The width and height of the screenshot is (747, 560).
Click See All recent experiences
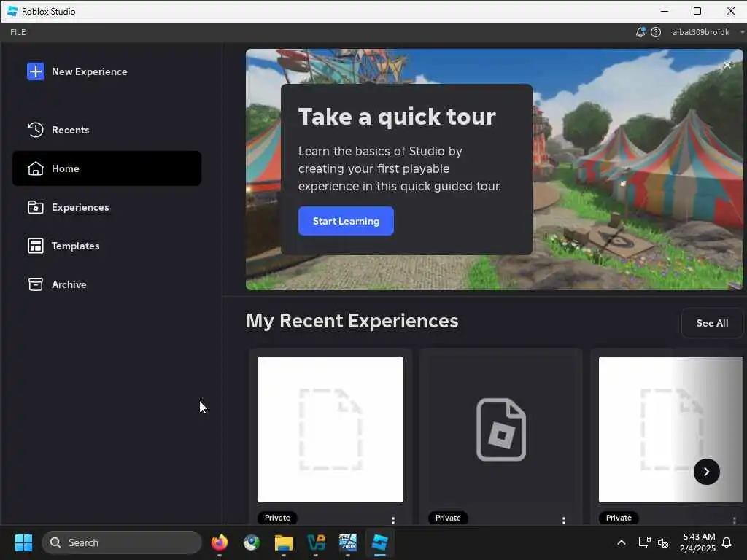712,323
